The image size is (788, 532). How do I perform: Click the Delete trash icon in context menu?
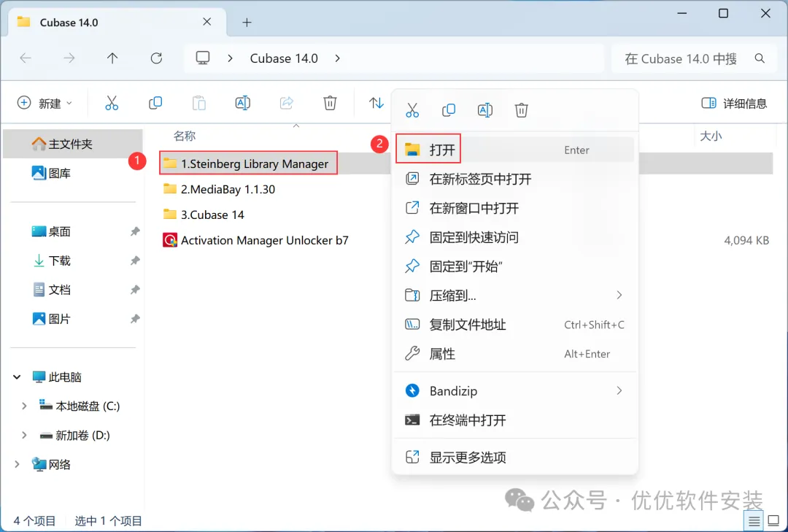pos(521,109)
